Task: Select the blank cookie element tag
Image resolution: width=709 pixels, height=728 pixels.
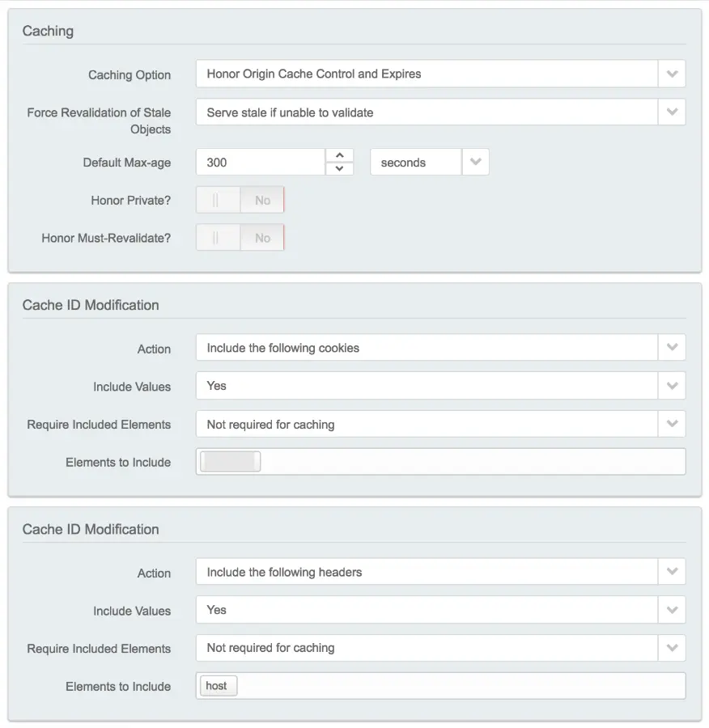Action: tap(231, 462)
